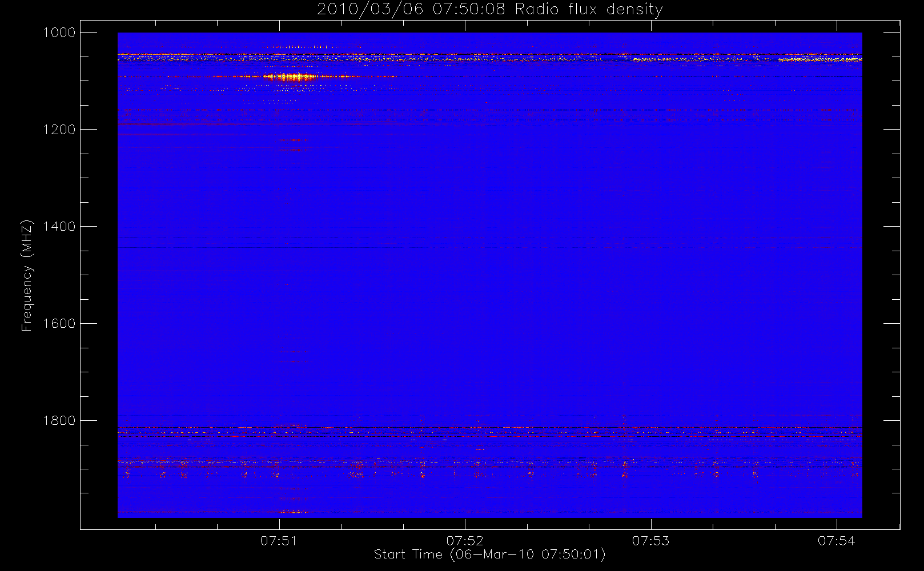Image resolution: width=924 pixels, height=571 pixels.
Task: Click the 1200 frequency tick label
Action: 59,130
